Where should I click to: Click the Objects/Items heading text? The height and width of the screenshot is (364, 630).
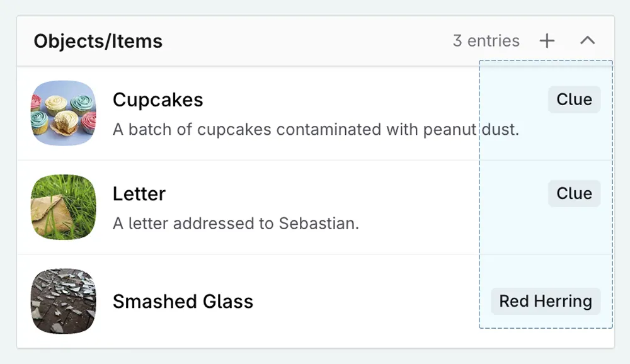pos(98,41)
